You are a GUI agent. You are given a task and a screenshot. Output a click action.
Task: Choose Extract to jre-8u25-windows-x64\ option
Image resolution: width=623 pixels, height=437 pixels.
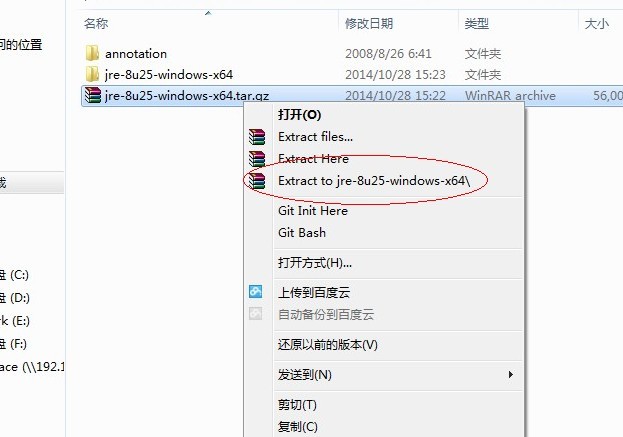tap(374, 181)
